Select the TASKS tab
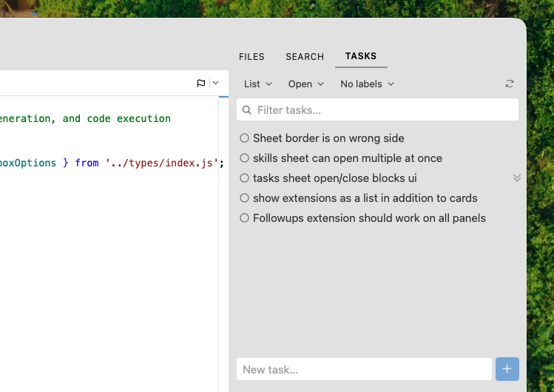The height and width of the screenshot is (392, 554). tap(361, 56)
